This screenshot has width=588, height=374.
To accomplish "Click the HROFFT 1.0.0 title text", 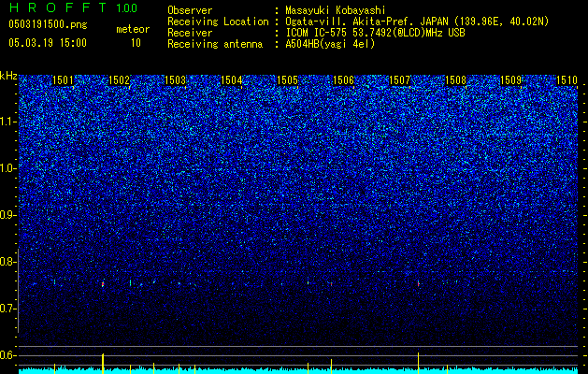I will pyautogui.click(x=73, y=7).
